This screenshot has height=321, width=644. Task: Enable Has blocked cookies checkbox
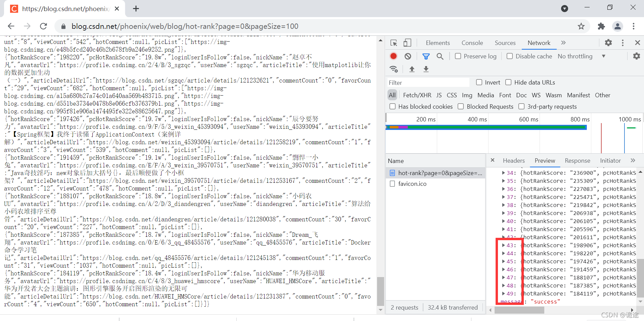coord(393,107)
